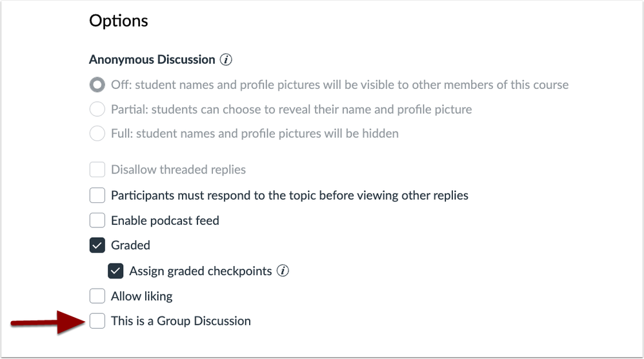Select the Full anonymity radio button

tap(97, 134)
